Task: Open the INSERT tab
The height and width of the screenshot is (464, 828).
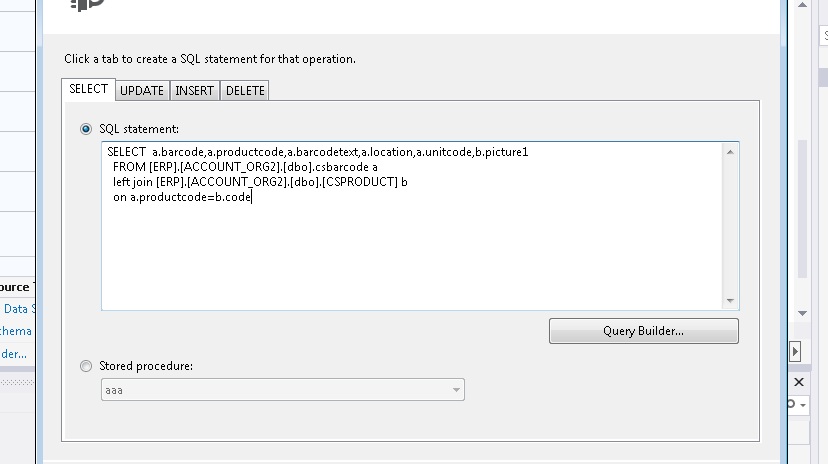Action: pos(194,90)
